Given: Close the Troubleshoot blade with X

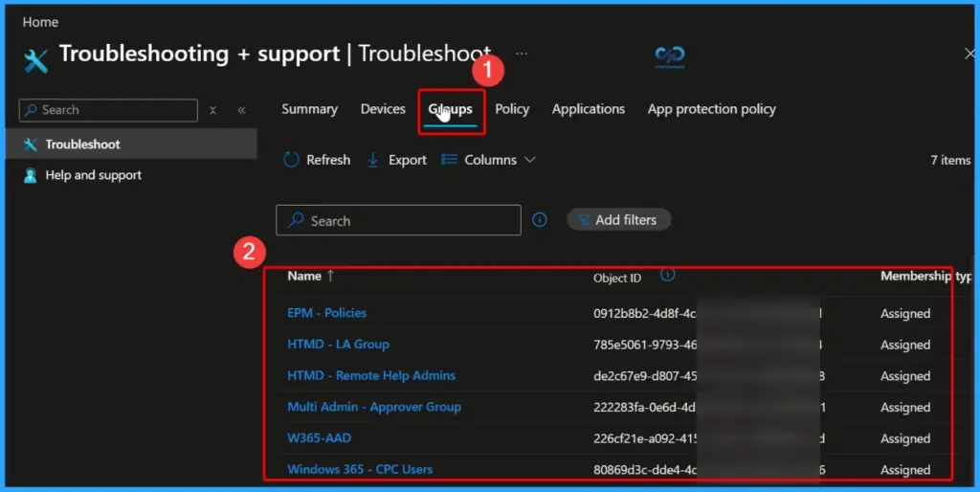Looking at the screenshot, I should [x=970, y=54].
